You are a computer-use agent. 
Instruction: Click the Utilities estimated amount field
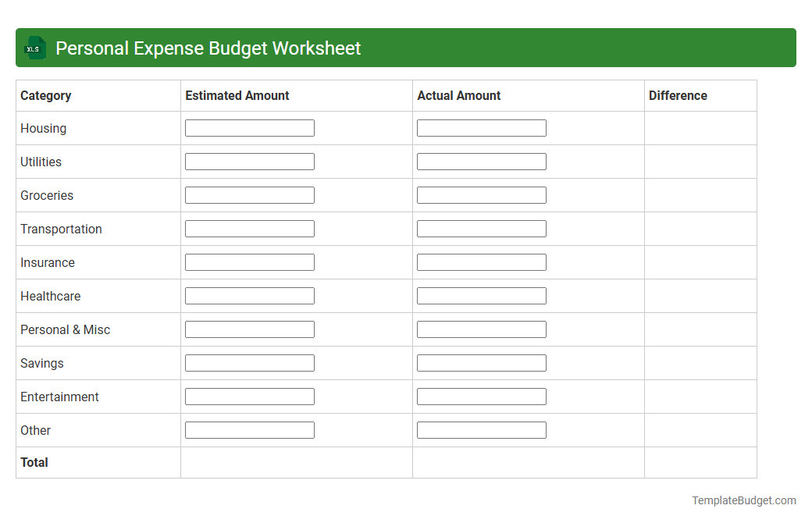click(249, 161)
